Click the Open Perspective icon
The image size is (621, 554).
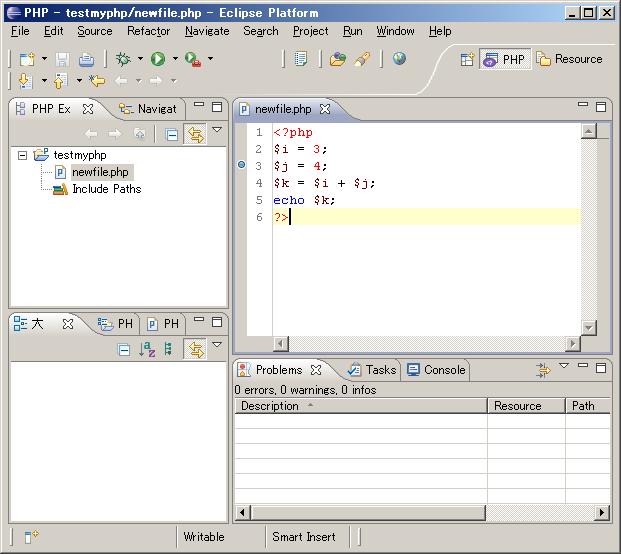tap(467, 59)
